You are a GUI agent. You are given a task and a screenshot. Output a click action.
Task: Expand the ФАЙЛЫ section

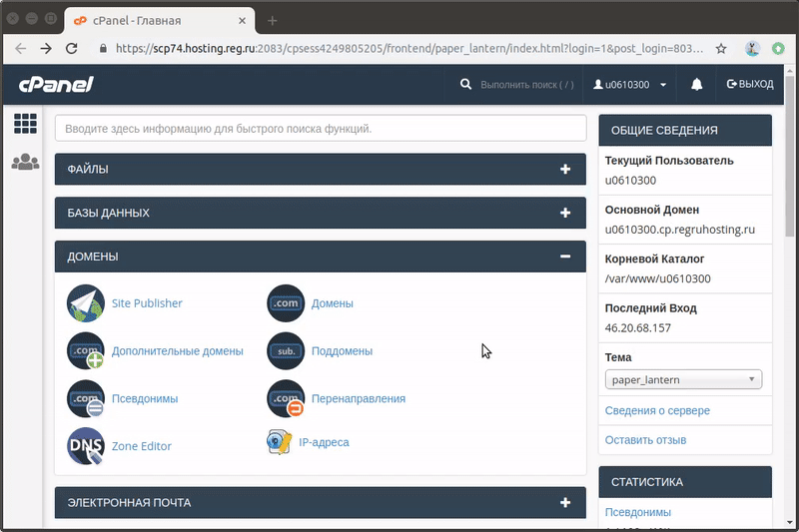point(565,170)
